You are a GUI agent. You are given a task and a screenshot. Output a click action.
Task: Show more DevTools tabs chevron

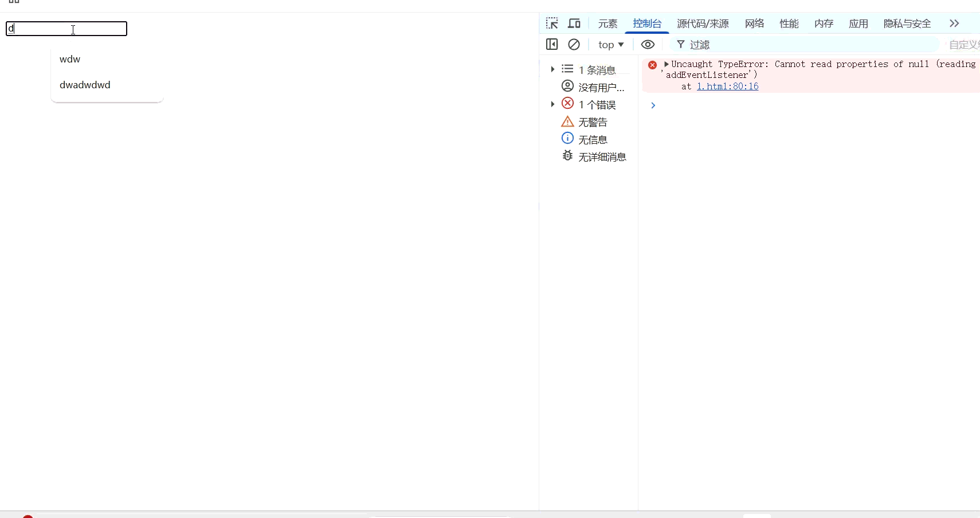tap(954, 23)
